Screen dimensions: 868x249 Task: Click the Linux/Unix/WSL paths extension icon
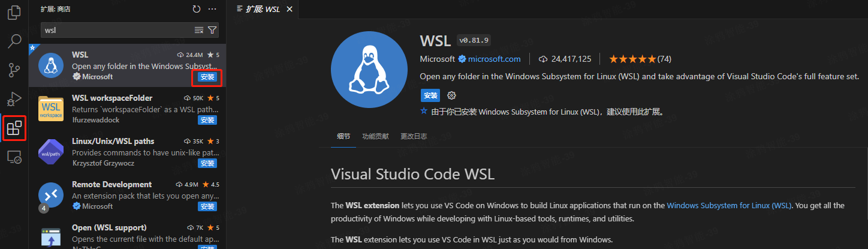tap(51, 152)
